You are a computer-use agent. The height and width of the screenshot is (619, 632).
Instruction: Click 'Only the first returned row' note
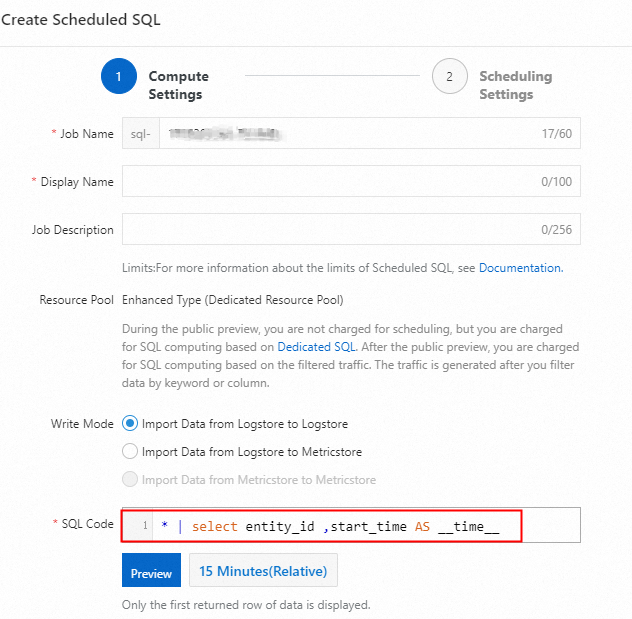tap(246, 605)
